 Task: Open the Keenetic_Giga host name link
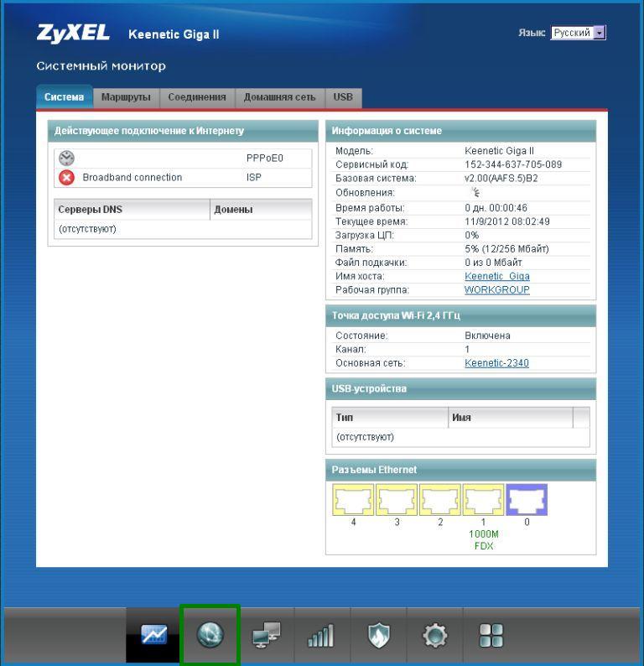pyautogui.click(x=496, y=276)
